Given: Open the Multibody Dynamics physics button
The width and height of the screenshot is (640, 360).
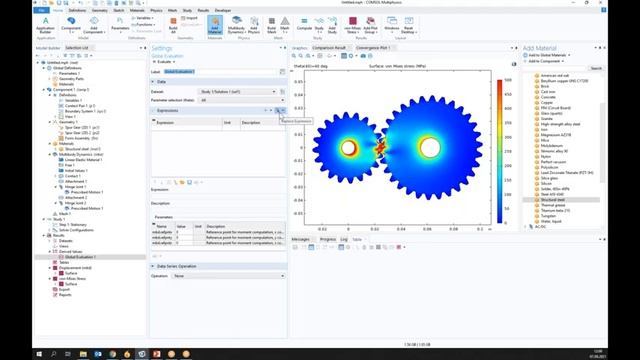Looking at the screenshot, I should (x=236, y=25).
